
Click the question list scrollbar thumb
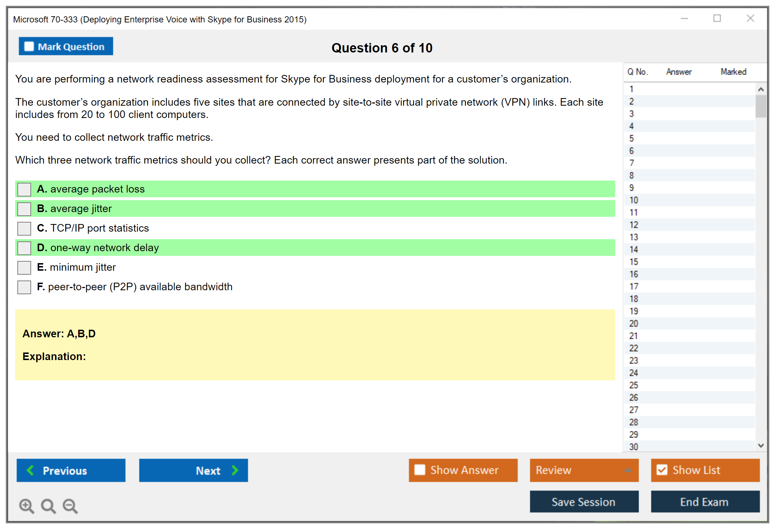tap(761, 106)
